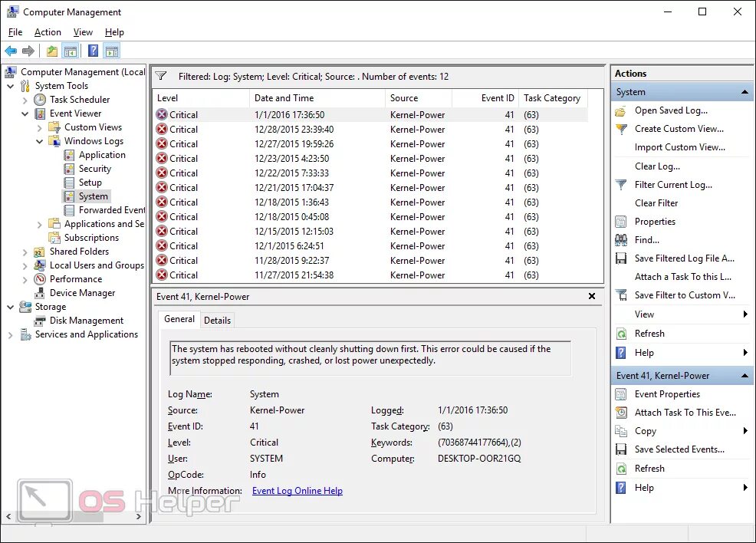Toggle the Show/Hide Console Tree icon
Image resolution: width=756 pixels, height=543 pixels.
click(71, 51)
